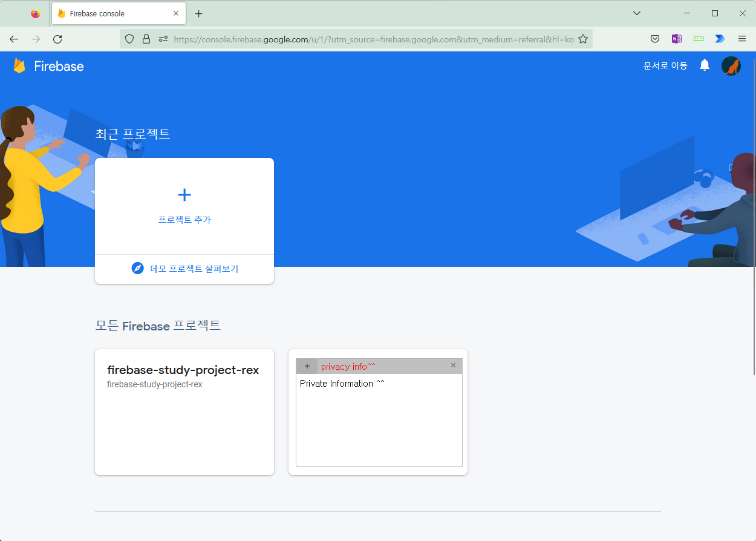This screenshot has width=756, height=541.
Task: Click the plus icon to add project
Action: pos(184,195)
